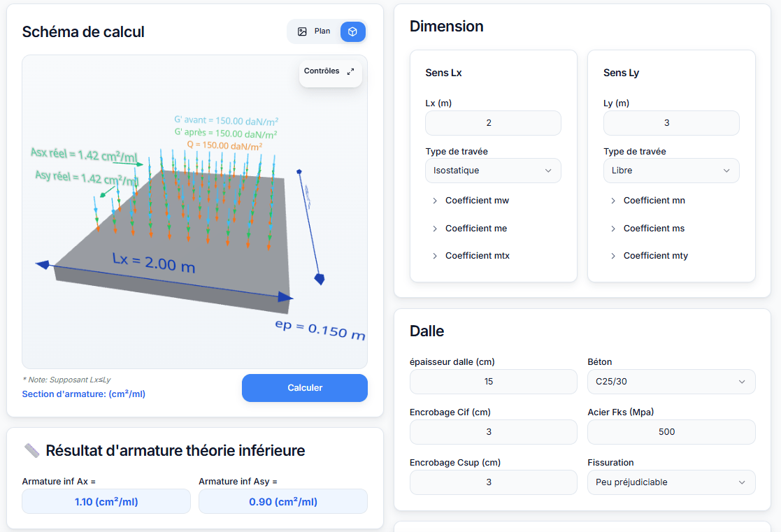This screenshot has height=532, width=781.
Task: Click the Acier Fks input field
Action: [671, 432]
